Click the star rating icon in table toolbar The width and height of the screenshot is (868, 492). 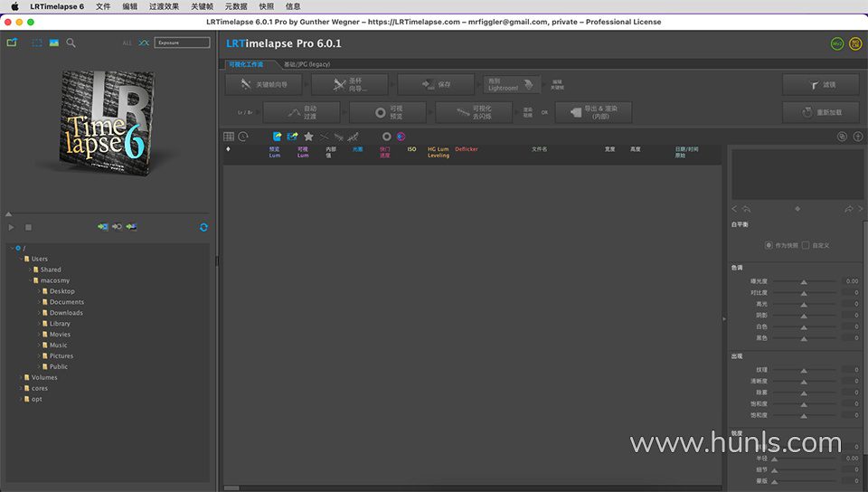(309, 137)
